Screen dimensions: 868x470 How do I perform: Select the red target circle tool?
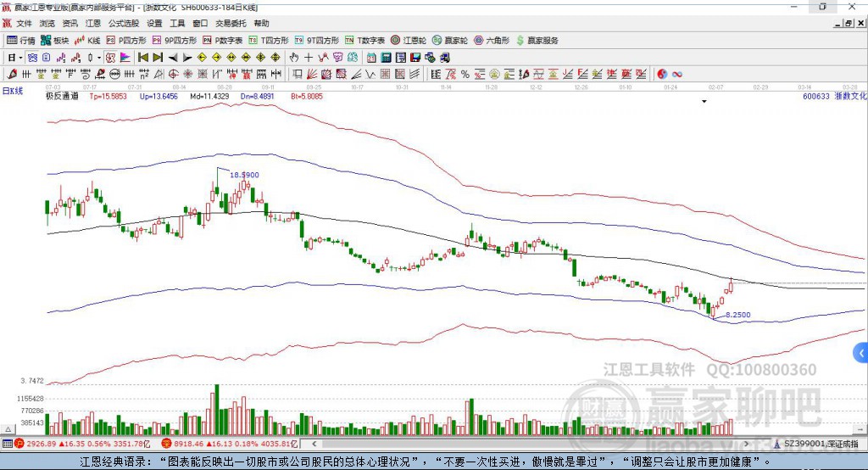coord(173,74)
